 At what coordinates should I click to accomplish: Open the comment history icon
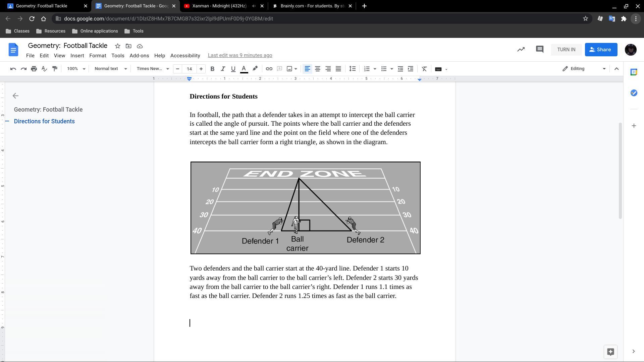[539, 50]
